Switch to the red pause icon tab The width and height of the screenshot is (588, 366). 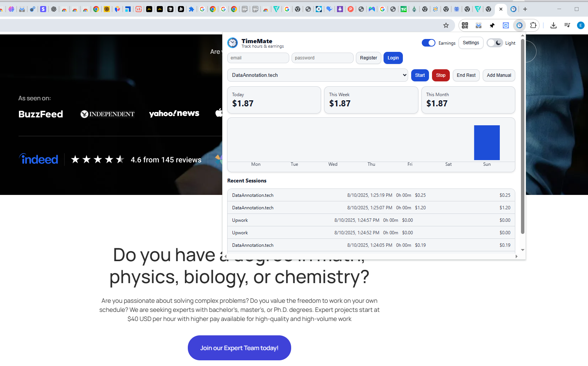139,9
